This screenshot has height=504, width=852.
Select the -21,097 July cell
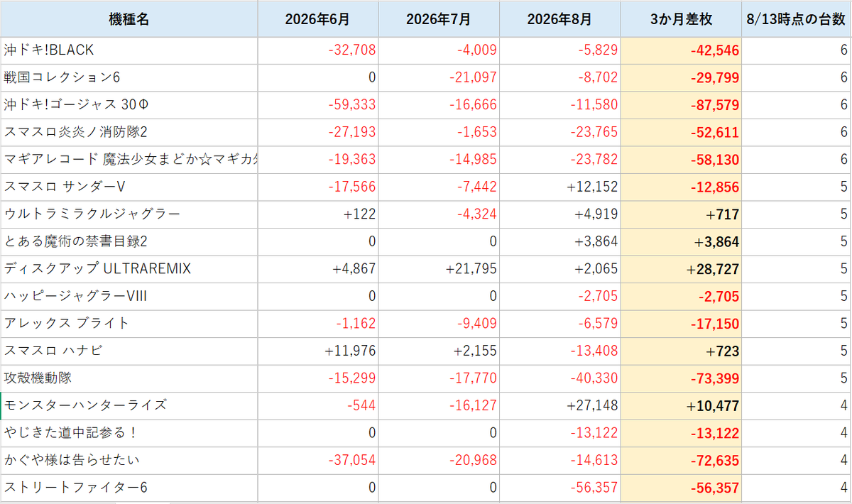pyautogui.click(x=439, y=77)
